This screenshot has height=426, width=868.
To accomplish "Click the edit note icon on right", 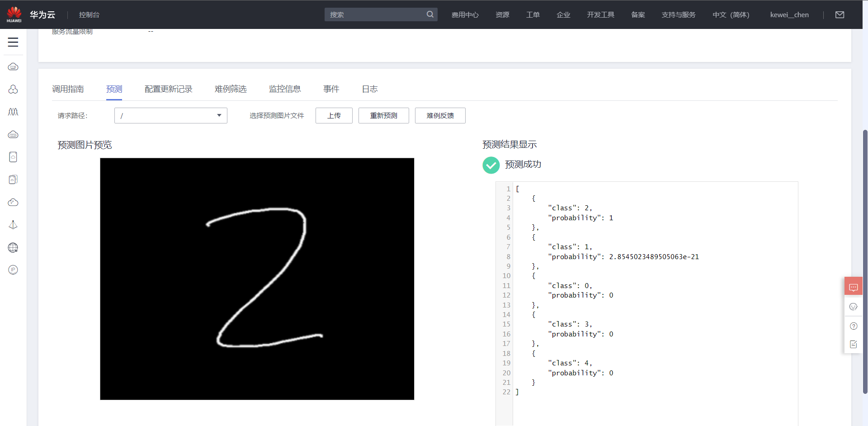I will point(854,345).
